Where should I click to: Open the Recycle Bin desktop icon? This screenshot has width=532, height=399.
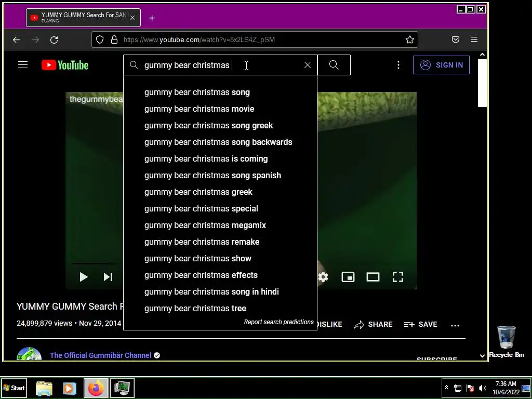(x=506, y=342)
